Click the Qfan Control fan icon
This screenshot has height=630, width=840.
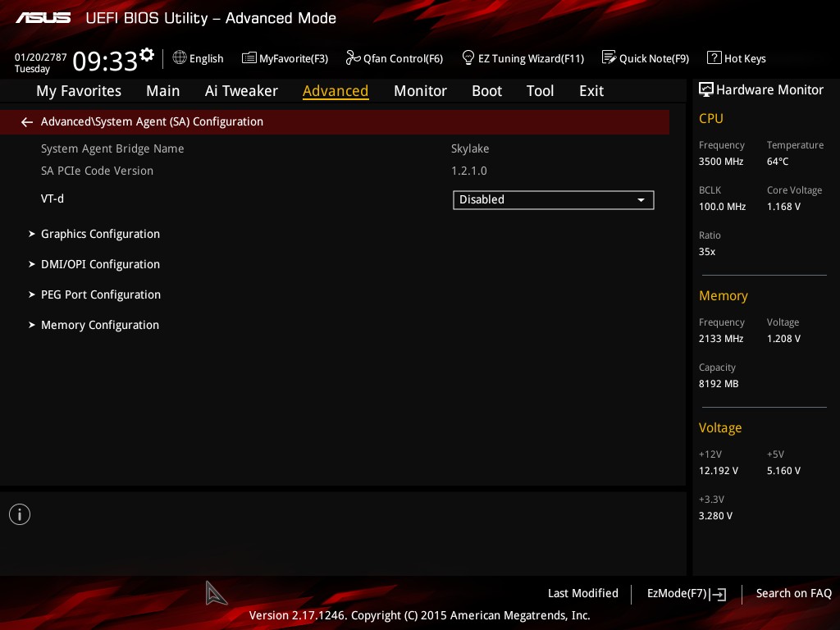point(353,57)
